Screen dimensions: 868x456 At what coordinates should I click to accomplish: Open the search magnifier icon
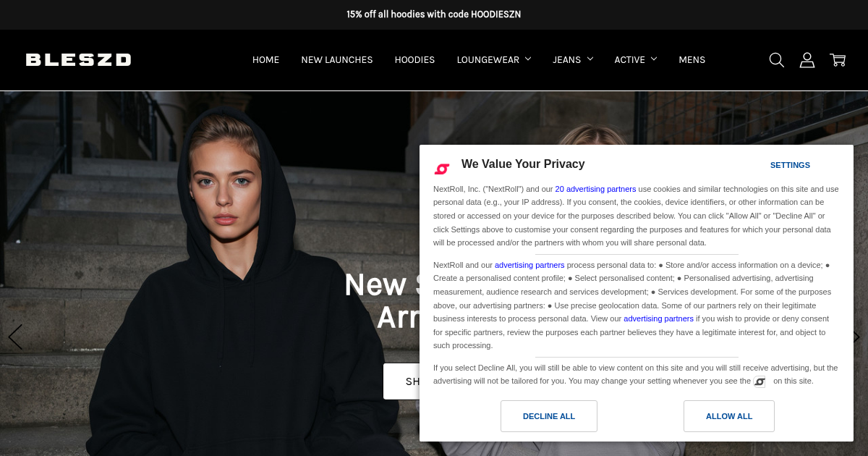click(x=776, y=60)
